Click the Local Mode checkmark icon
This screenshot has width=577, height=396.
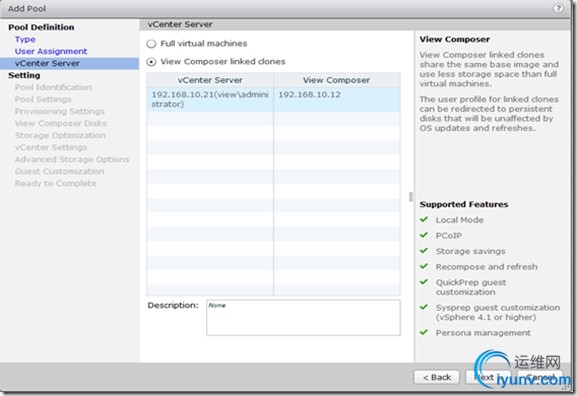(424, 219)
